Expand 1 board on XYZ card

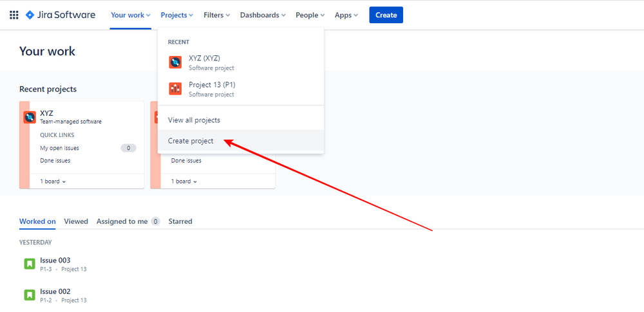53,181
